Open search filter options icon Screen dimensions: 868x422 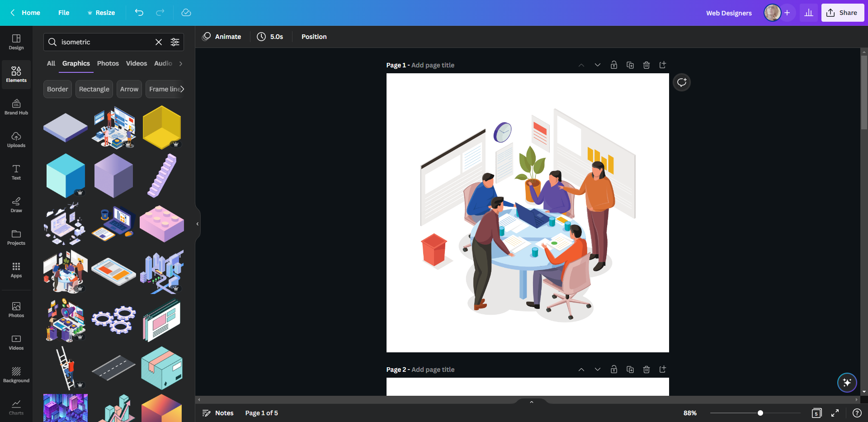pos(175,42)
